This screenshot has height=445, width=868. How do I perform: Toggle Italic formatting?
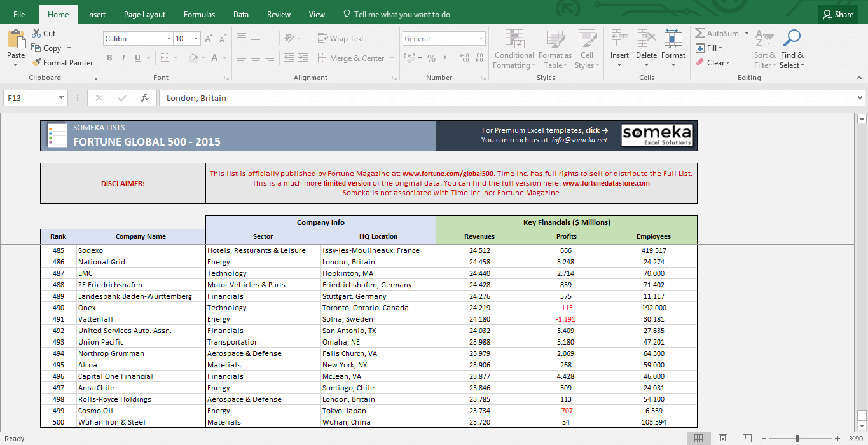pyautogui.click(x=124, y=58)
